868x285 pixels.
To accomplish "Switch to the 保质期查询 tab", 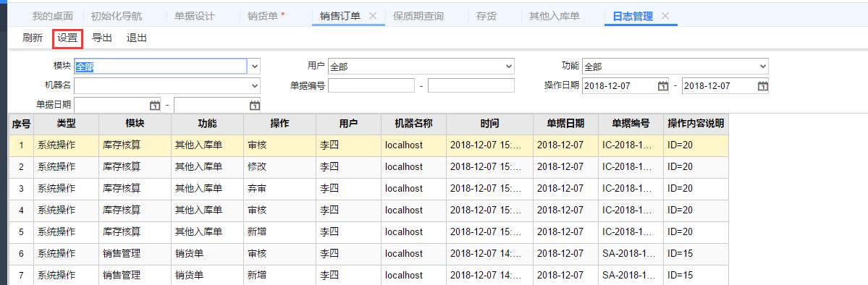I will pos(418,16).
